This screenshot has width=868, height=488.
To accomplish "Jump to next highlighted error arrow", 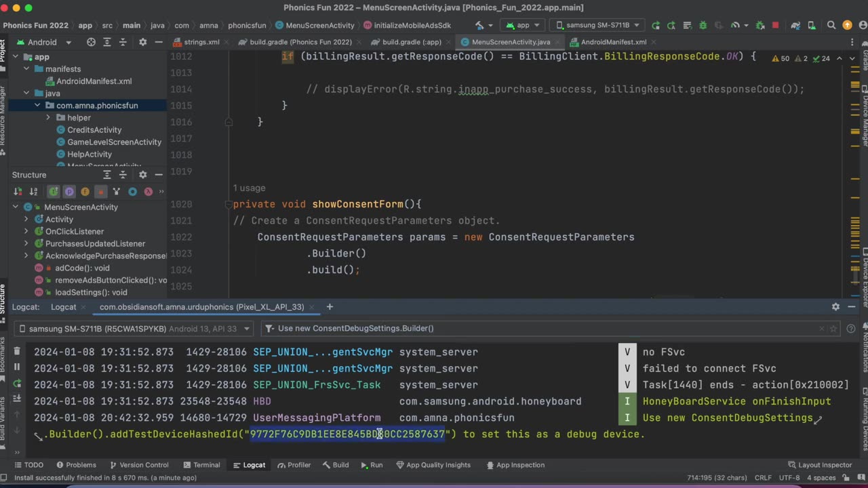I will pos(853,58).
